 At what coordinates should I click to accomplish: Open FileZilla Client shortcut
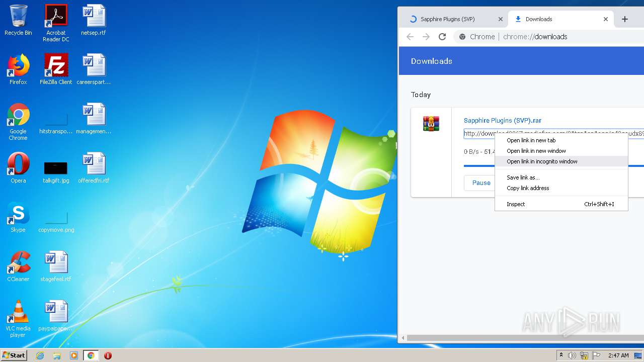(x=56, y=69)
